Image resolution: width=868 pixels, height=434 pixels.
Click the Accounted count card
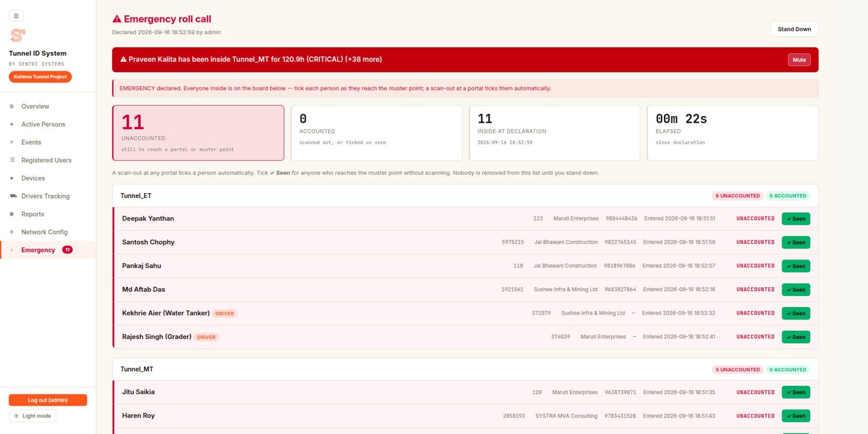(376, 133)
